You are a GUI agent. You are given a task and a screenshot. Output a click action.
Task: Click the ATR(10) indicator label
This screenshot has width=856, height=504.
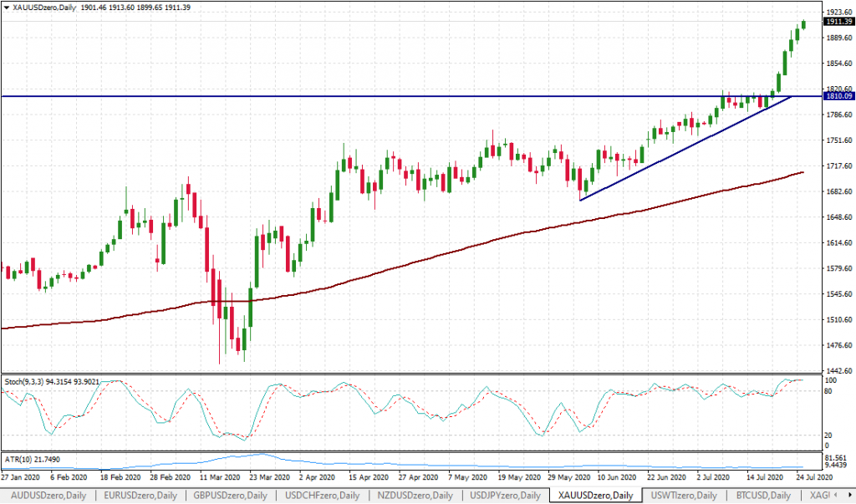tap(27, 459)
